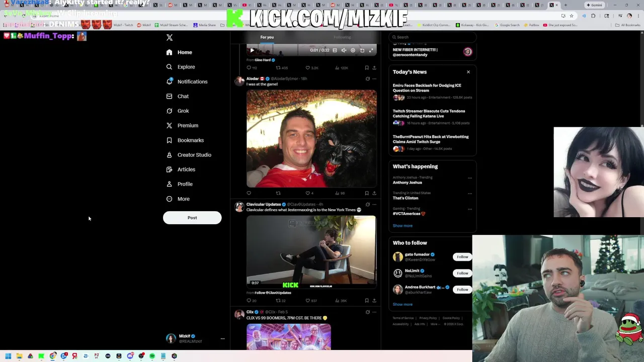644x362 pixels.
Task: Unmute the Gino Hard video
Action: point(344,50)
